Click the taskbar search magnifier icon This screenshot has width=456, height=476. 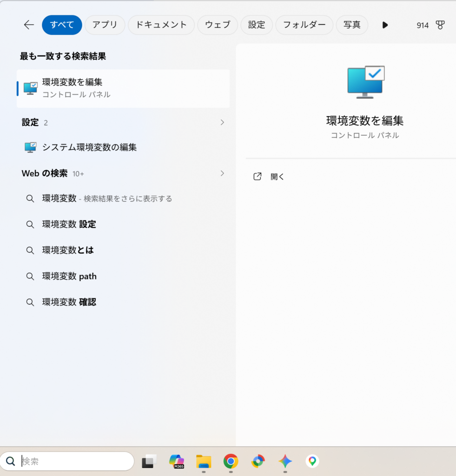(11, 461)
